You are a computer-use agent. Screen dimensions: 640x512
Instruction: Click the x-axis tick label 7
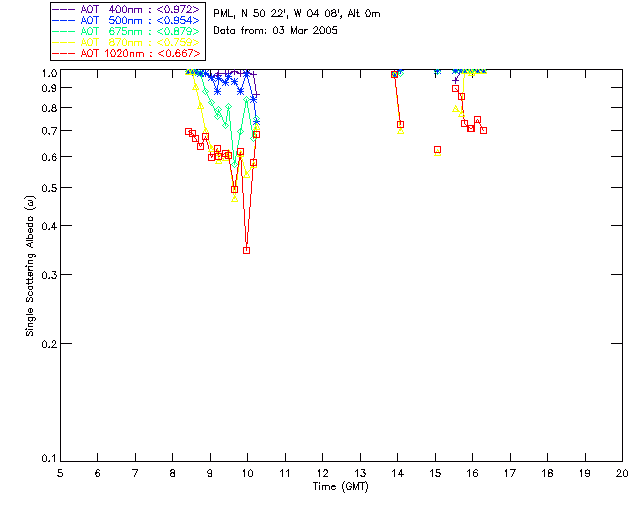135,473
